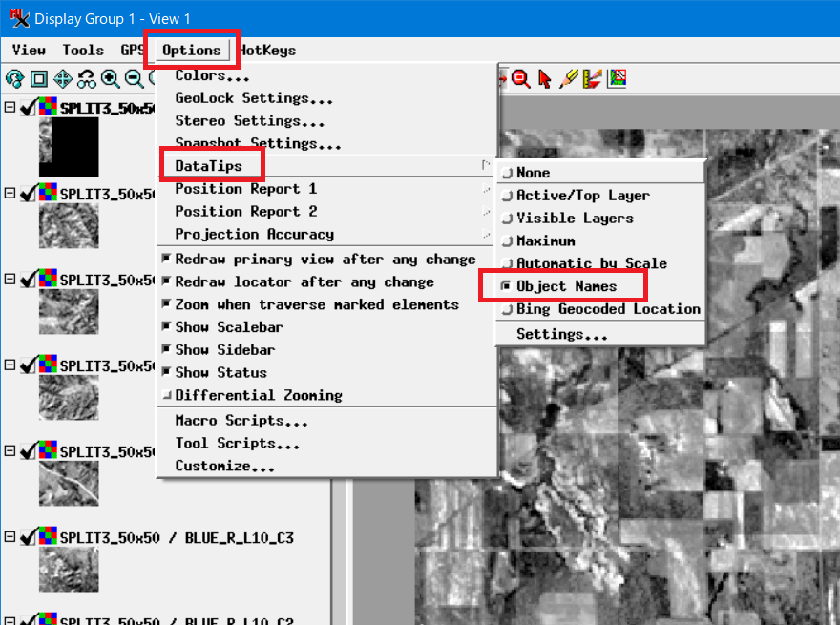Viewport: 840px width, 625px height.
Task: Click RGB raster icon of bold SPLIT3 layer
Action: tap(48, 107)
